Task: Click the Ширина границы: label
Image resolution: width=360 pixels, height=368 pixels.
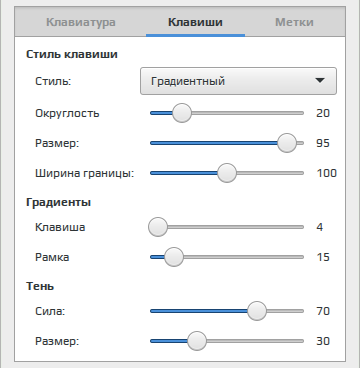Action: [85, 173]
